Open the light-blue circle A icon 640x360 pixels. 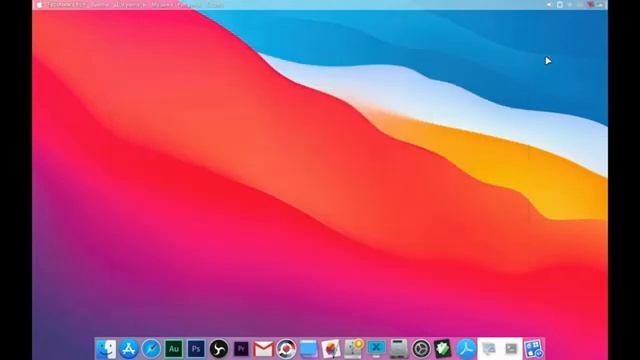pyautogui.click(x=466, y=349)
